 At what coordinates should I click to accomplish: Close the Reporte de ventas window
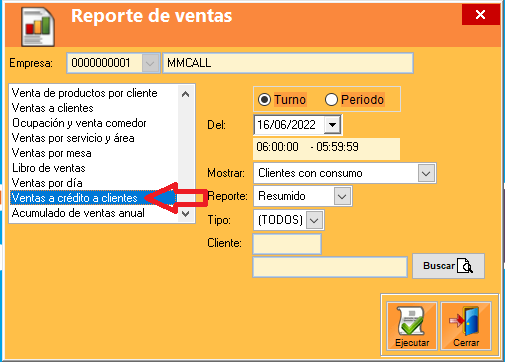[x=480, y=15]
